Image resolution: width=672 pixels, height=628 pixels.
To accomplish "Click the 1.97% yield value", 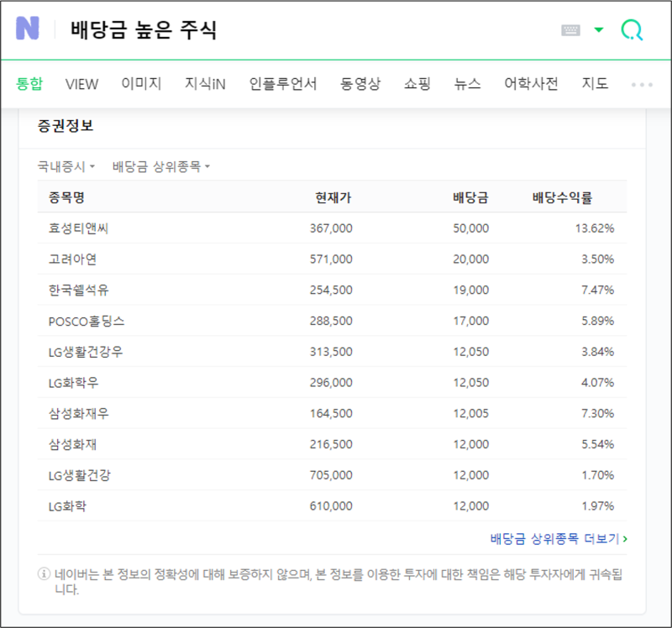I will 597,506.
